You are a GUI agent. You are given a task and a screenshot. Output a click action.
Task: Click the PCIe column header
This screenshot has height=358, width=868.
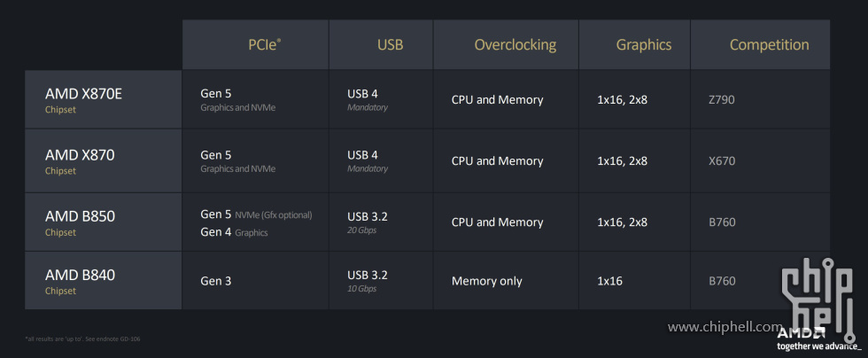(264, 45)
